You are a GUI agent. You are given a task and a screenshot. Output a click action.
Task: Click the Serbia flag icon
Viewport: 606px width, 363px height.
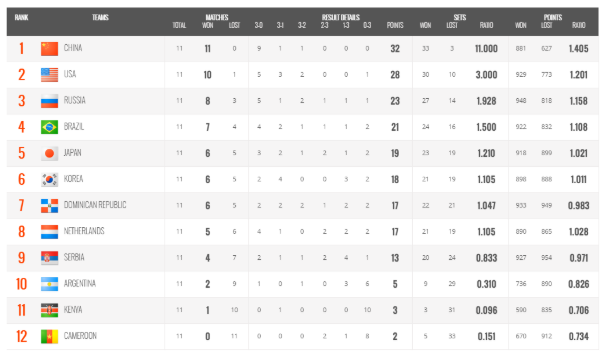click(x=49, y=258)
